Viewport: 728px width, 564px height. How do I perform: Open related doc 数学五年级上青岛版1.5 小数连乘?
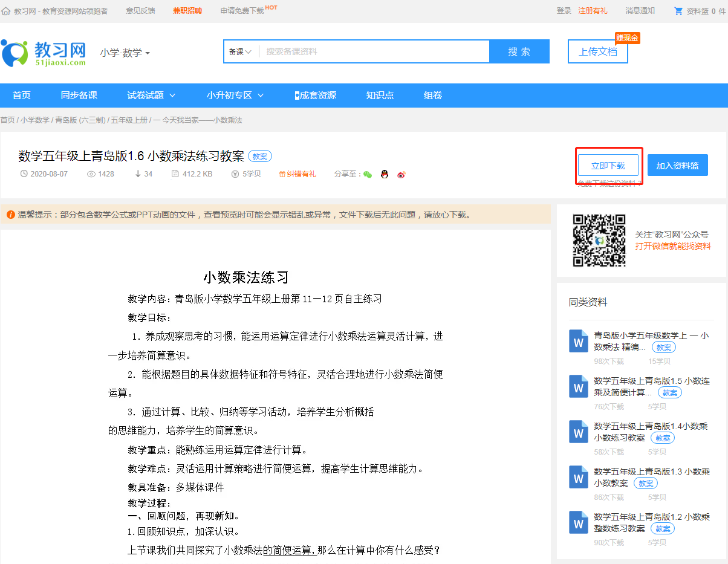(x=652, y=386)
